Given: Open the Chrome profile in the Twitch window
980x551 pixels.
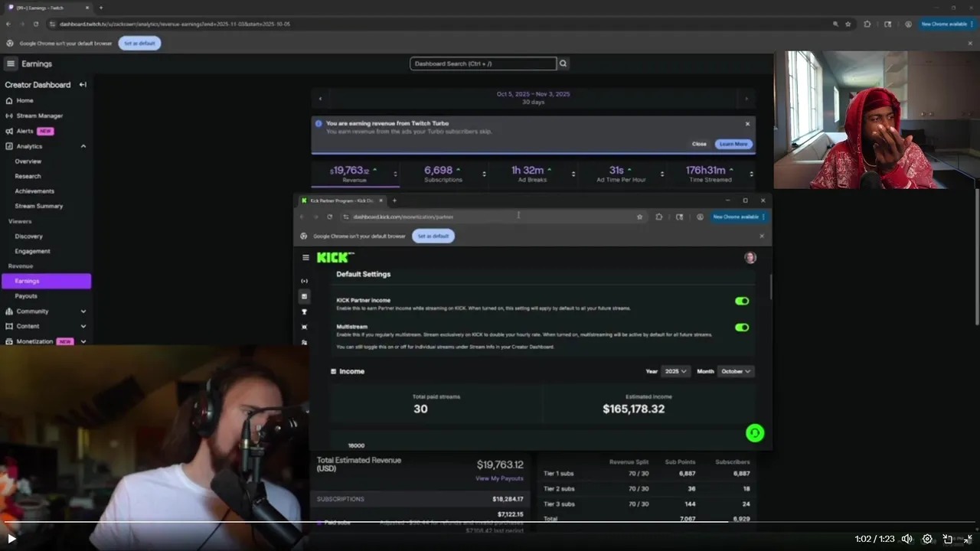Looking at the screenshot, I should tap(908, 24).
